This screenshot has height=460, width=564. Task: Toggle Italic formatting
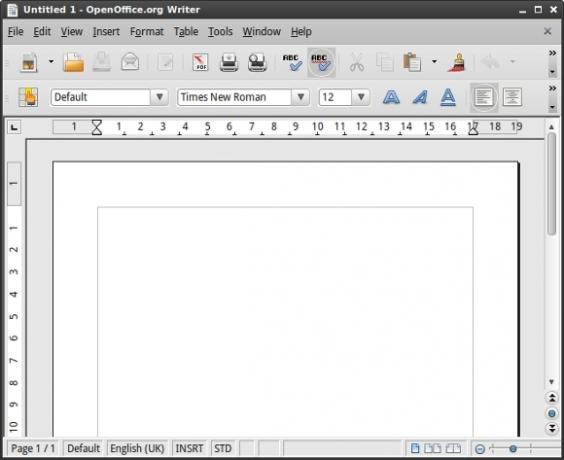point(420,97)
